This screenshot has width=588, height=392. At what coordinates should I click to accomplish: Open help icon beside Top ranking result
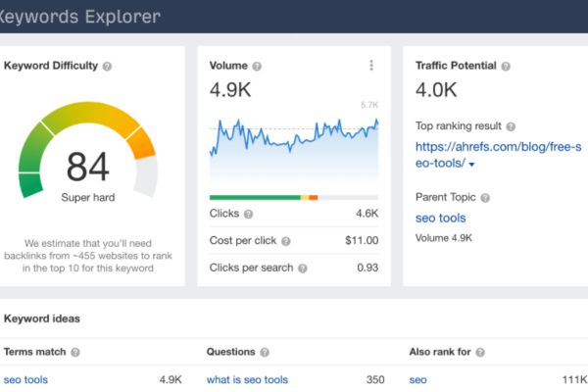pos(511,126)
